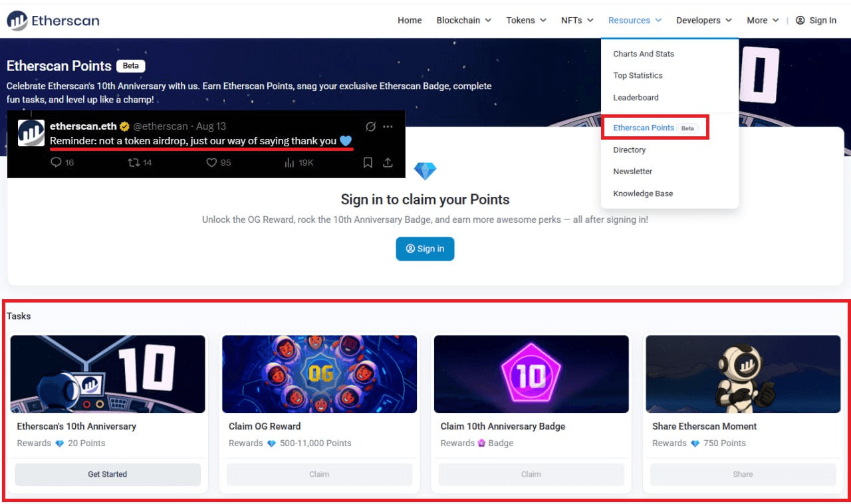The width and height of the screenshot is (851, 504).
Task: Expand the Blockchain dropdown menu
Action: pos(464,21)
